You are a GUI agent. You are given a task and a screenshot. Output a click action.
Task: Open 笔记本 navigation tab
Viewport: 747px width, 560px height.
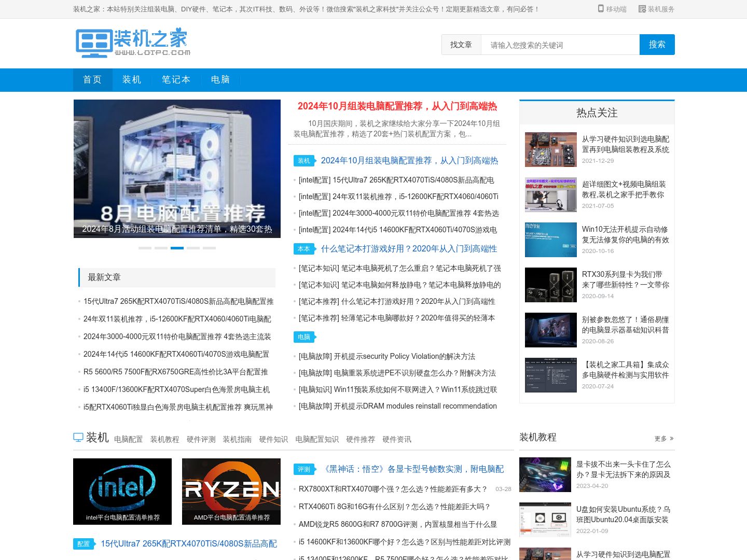click(x=176, y=80)
